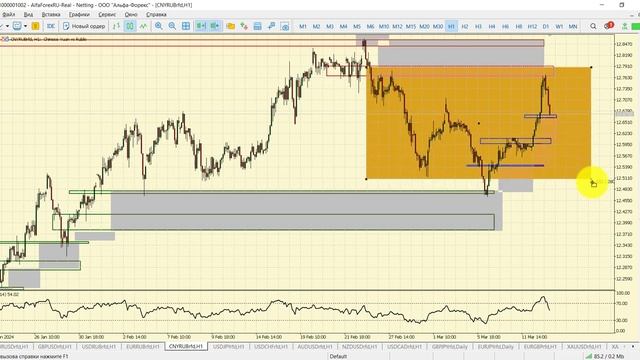Open the templates icon in toolbar
Screen dimensions: 640x360
(258, 26)
